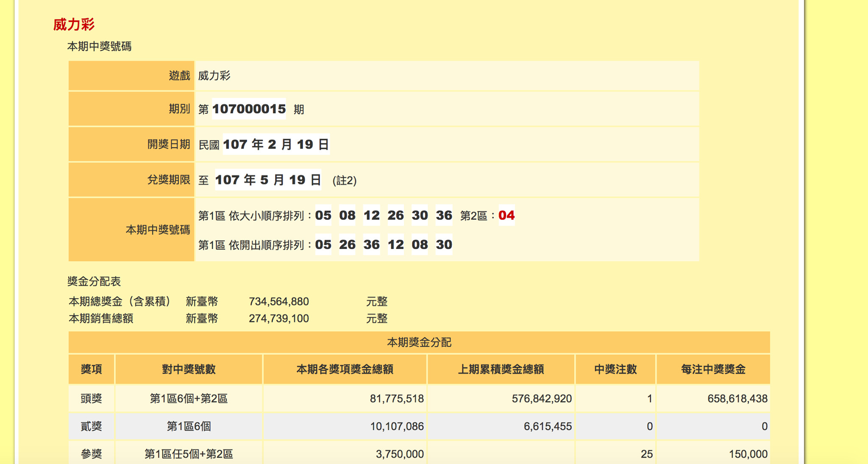Click total prize amount 734,564,880
This screenshot has height=464, width=868.
click(x=279, y=302)
